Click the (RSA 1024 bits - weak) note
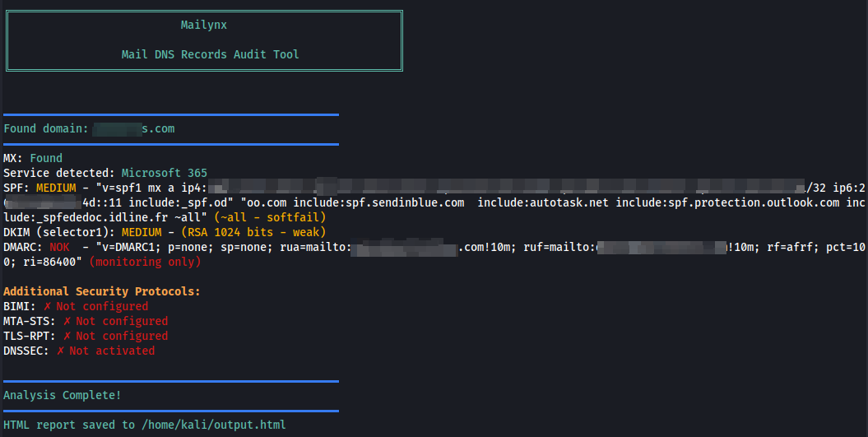 253,232
